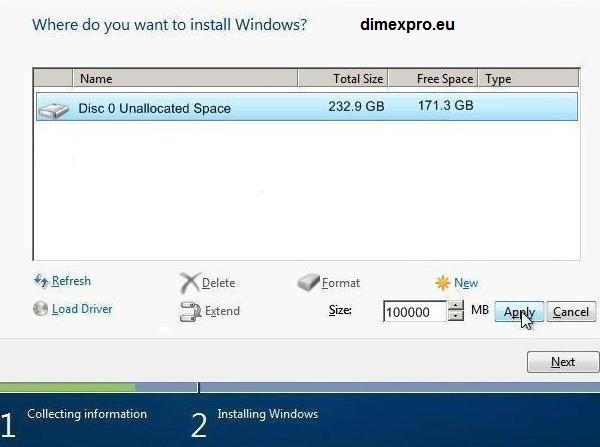The height and width of the screenshot is (447, 600).
Task: Sort by the Type column header
Action: pyautogui.click(x=528, y=78)
